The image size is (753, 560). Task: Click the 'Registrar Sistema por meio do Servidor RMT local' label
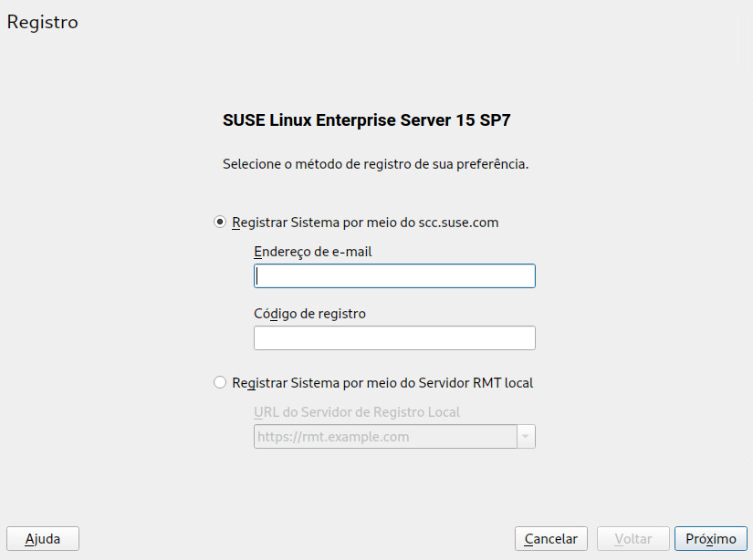tap(382, 383)
